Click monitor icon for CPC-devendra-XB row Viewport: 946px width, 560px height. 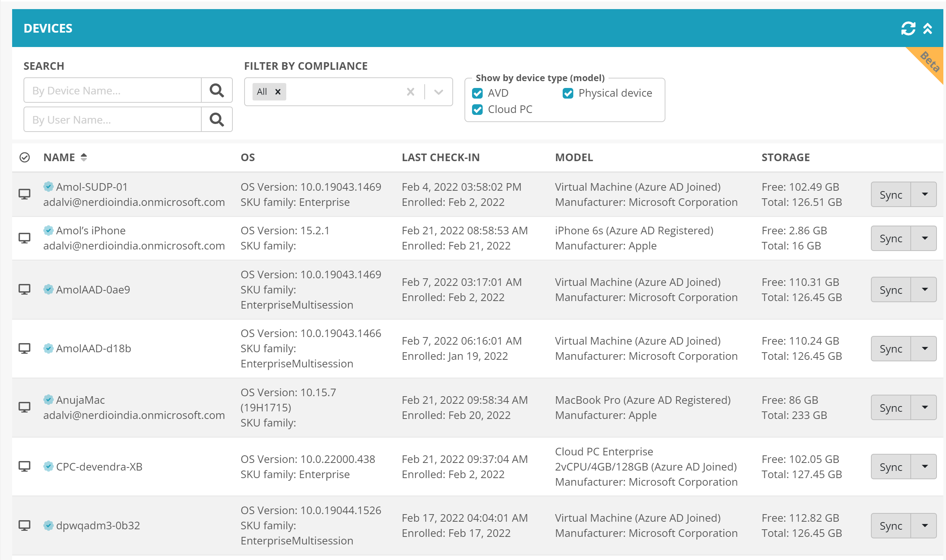coord(25,466)
